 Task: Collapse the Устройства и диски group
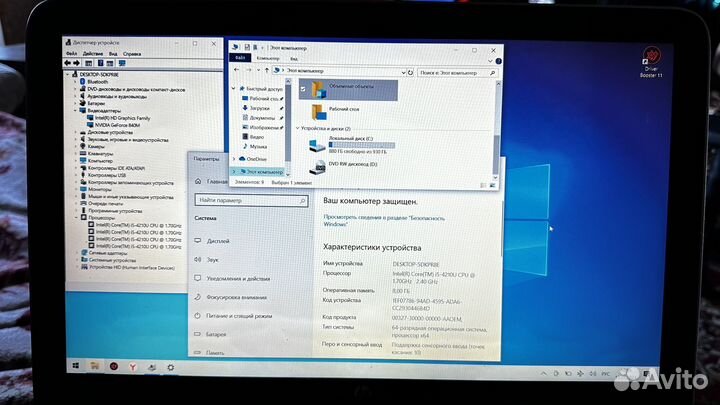298,129
